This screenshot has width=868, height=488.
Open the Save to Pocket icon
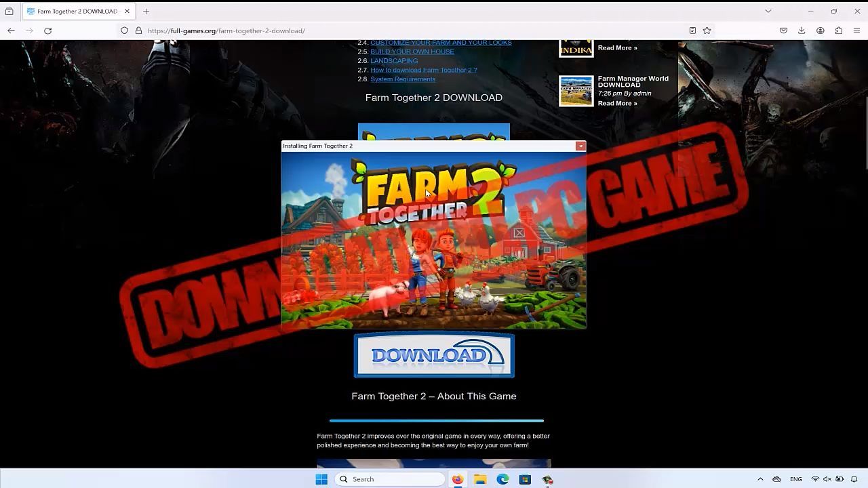click(783, 30)
